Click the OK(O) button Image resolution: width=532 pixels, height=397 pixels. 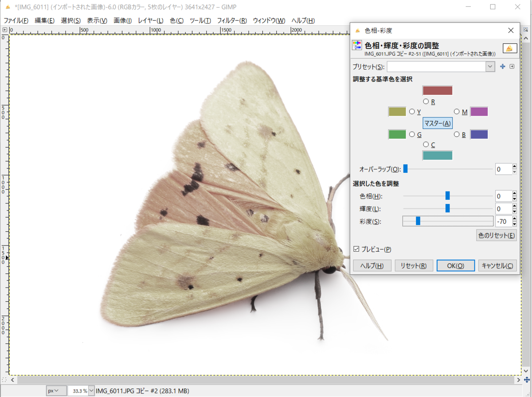tap(456, 265)
